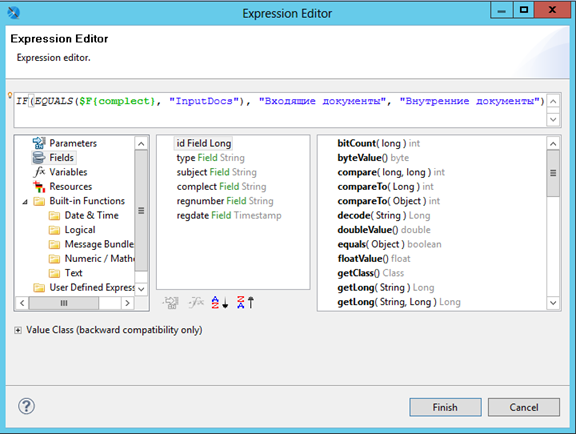This screenshot has height=434, width=576.
Task: Sort items ascending A to Z
Action: tap(220, 302)
